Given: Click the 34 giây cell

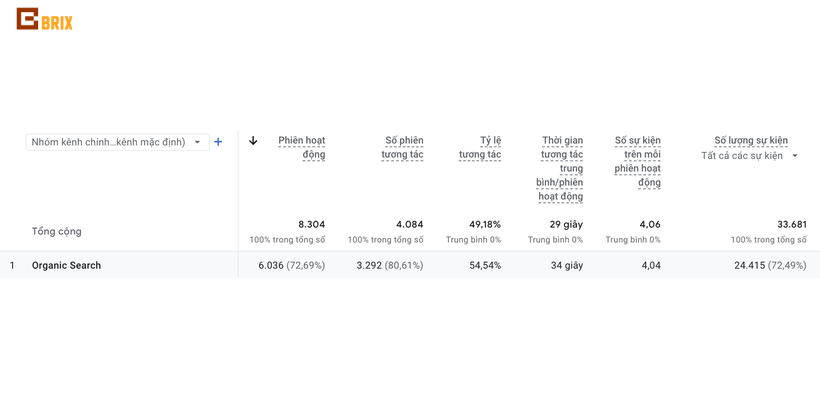Looking at the screenshot, I should click(566, 265).
